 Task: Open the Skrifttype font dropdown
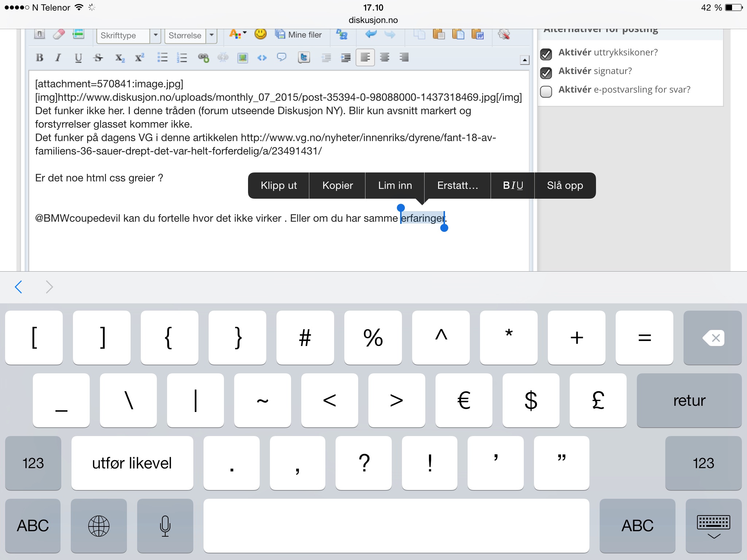pos(155,35)
